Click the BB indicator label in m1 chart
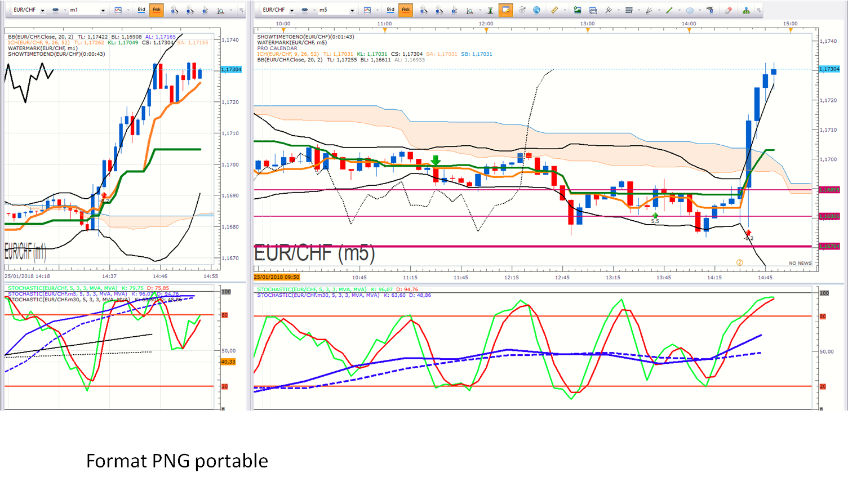 [x=92, y=37]
